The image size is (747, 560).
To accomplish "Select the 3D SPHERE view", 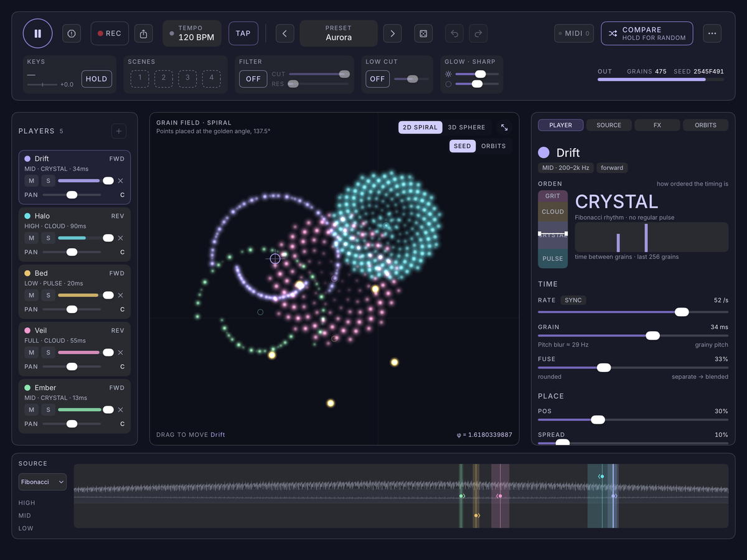I will point(467,128).
